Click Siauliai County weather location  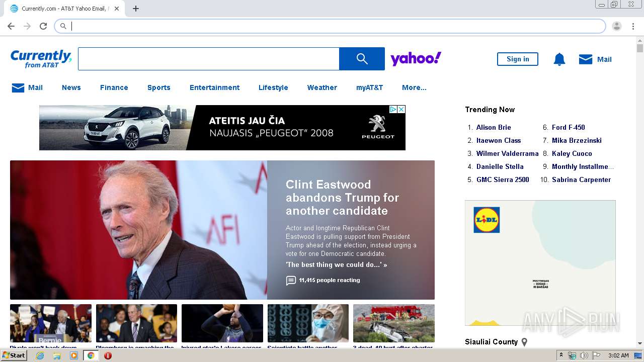(492, 342)
